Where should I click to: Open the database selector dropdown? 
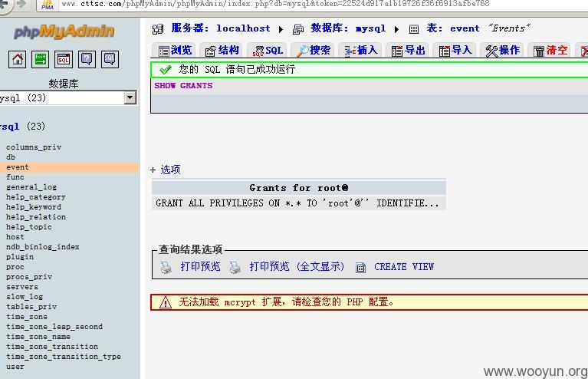coord(130,98)
